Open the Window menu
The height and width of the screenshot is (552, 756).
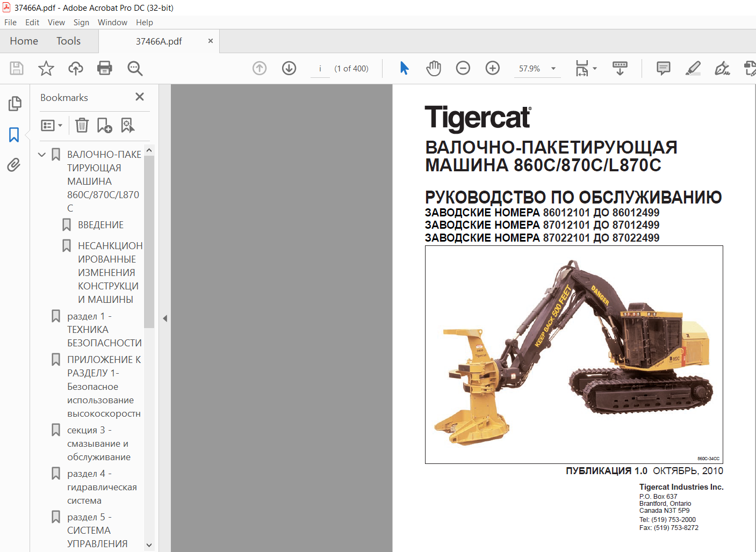coord(112,23)
